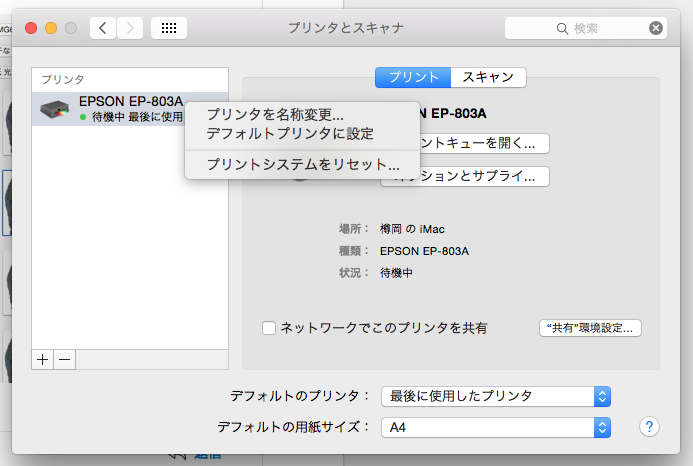Minimize the window with the yellow button
693x466 pixels.
tap(51, 28)
